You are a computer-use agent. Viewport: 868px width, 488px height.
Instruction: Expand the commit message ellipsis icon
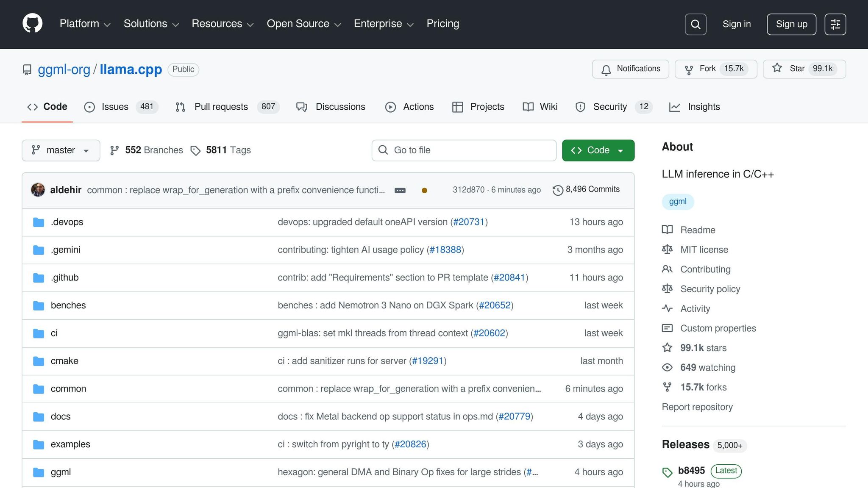(400, 190)
